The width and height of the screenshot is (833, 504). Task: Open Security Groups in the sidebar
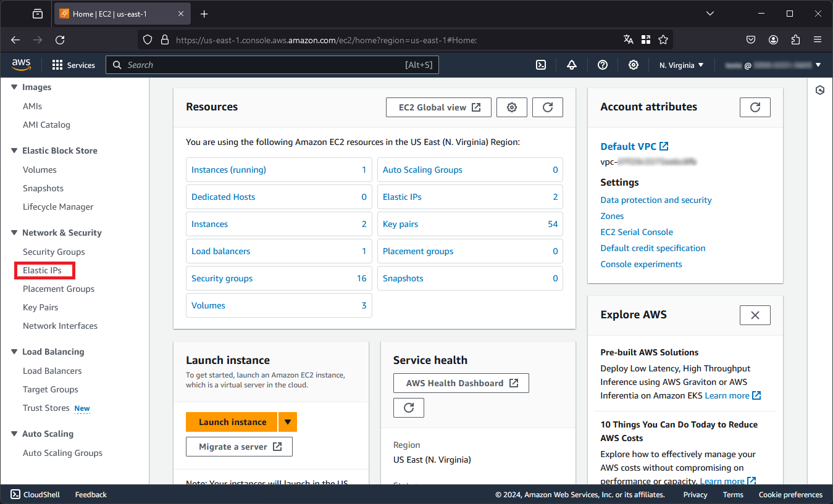point(54,252)
